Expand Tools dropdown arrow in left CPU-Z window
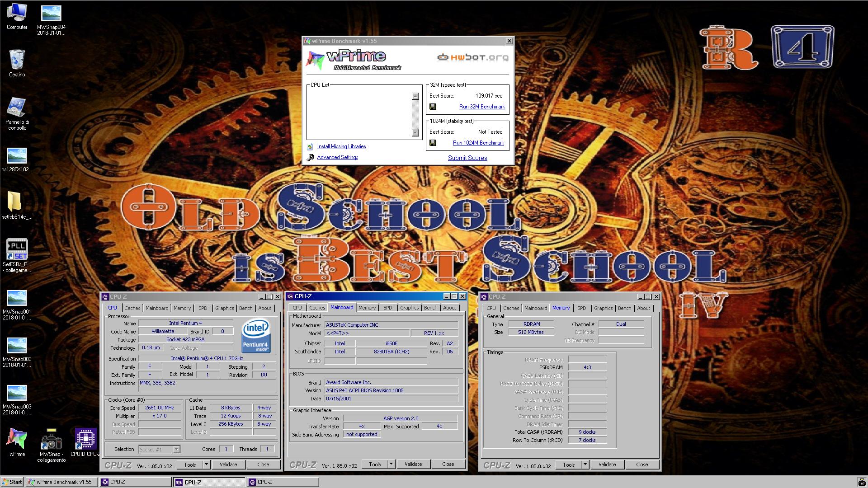Screen dimensions: 868x488 tap(206, 465)
